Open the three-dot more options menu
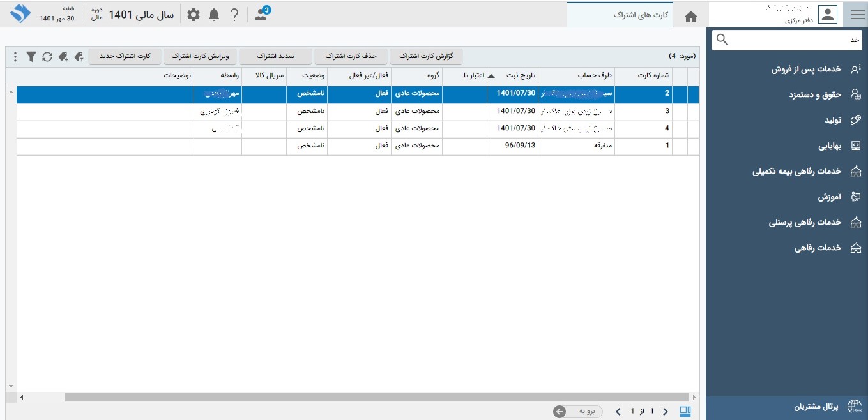This screenshot has height=420, width=868. pos(15,57)
